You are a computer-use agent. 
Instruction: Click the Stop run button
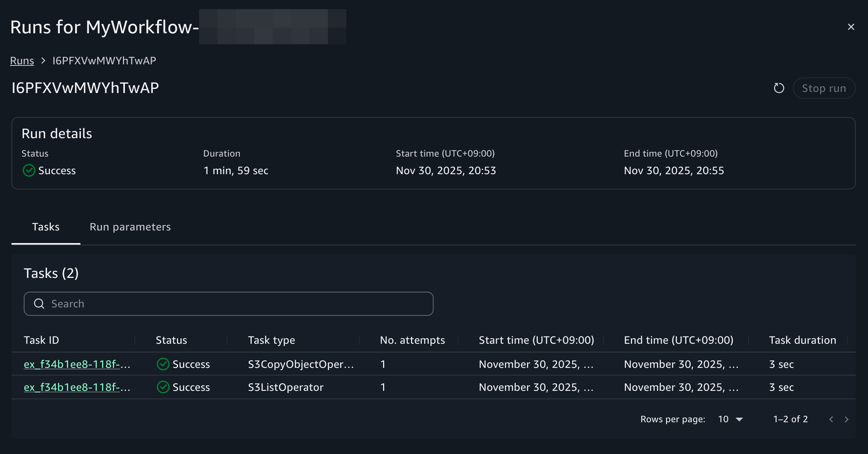click(x=824, y=88)
